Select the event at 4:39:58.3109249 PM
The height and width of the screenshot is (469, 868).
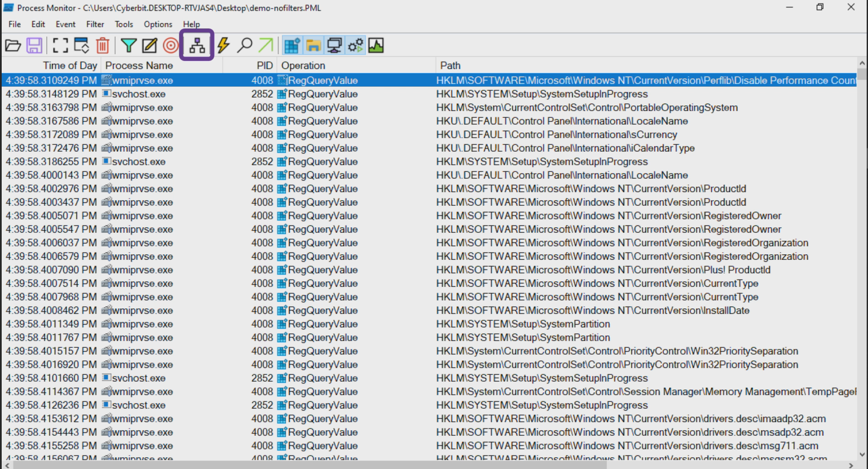(x=429, y=81)
